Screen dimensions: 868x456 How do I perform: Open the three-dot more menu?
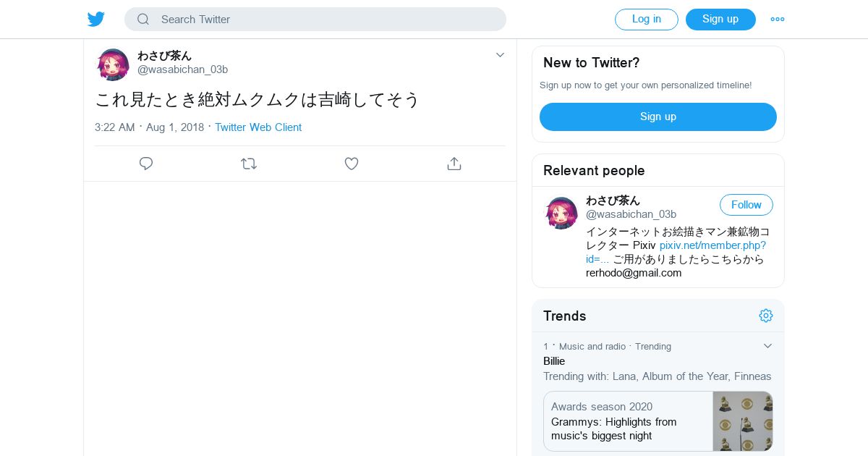coord(778,20)
